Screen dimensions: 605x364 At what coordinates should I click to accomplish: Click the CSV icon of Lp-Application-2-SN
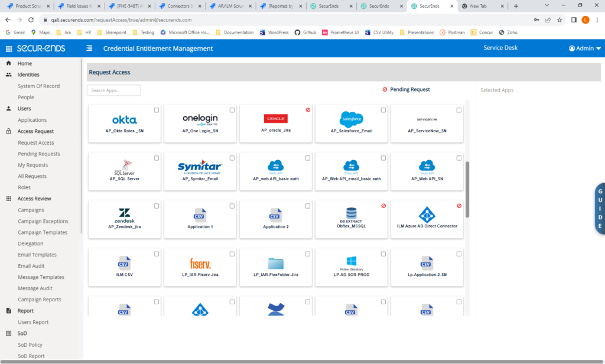(427, 263)
